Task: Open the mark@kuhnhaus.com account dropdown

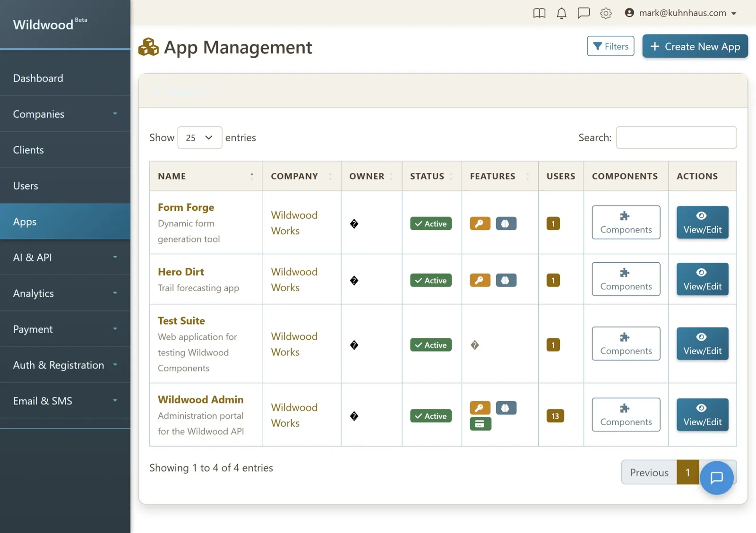Action: [680, 13]
